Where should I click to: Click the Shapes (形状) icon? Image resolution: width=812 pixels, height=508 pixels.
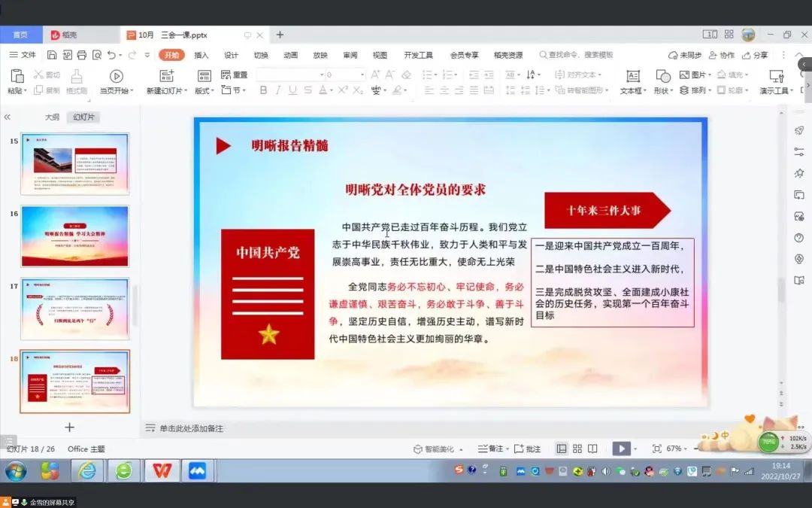pyautogui.click(x=663, y=76)
